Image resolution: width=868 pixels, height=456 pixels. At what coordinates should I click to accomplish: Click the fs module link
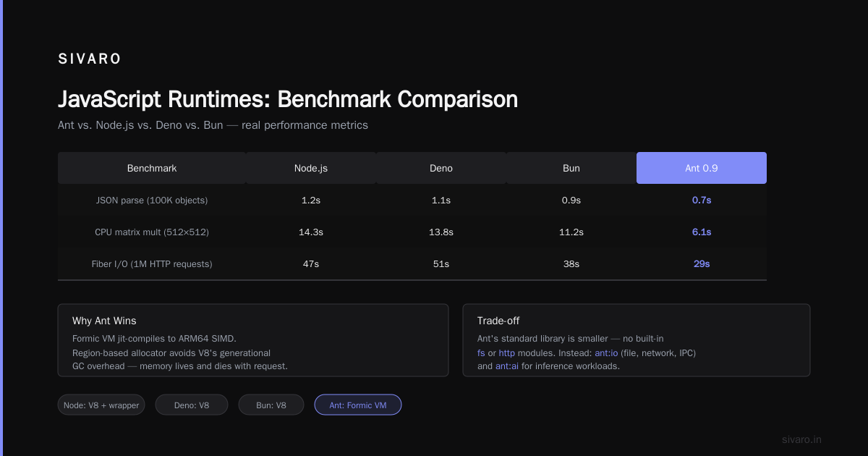pos(481,352)
